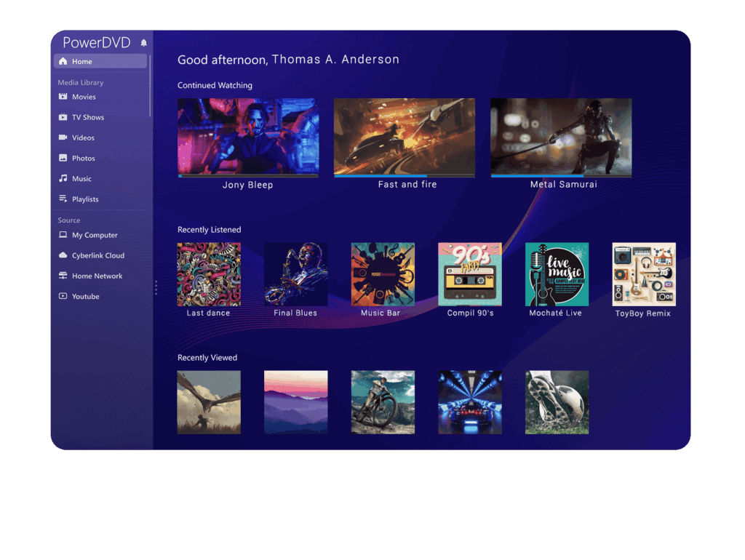The image size is (745, 560).
Task: Click the ToyBoy Remix title link
Action: (643, 313)
